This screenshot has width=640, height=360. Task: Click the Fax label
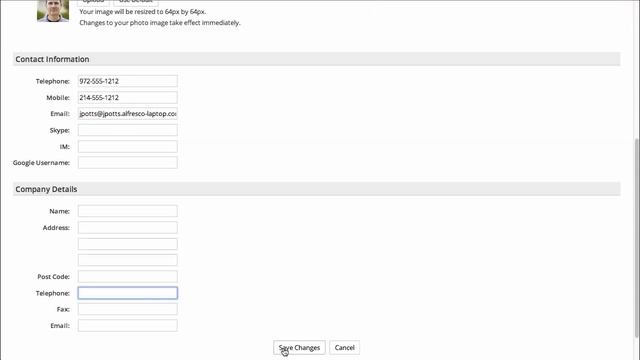(63, 309)
